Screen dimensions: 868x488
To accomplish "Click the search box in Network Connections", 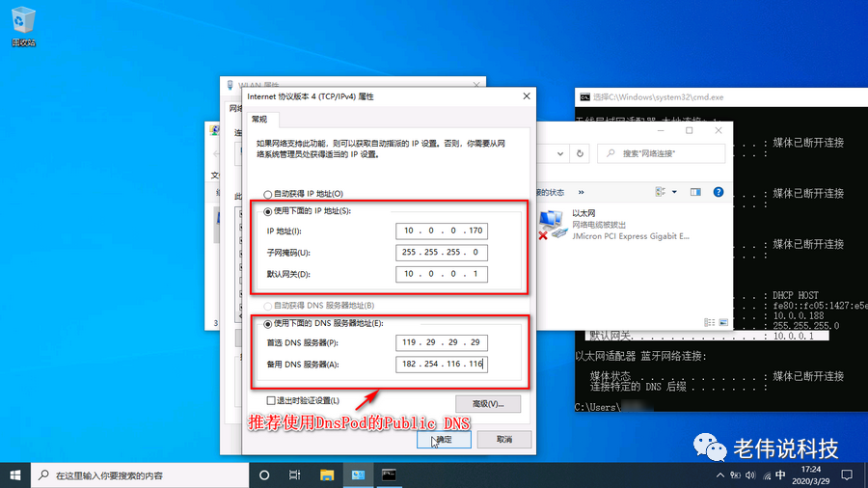I will click(x=661, y=153).
